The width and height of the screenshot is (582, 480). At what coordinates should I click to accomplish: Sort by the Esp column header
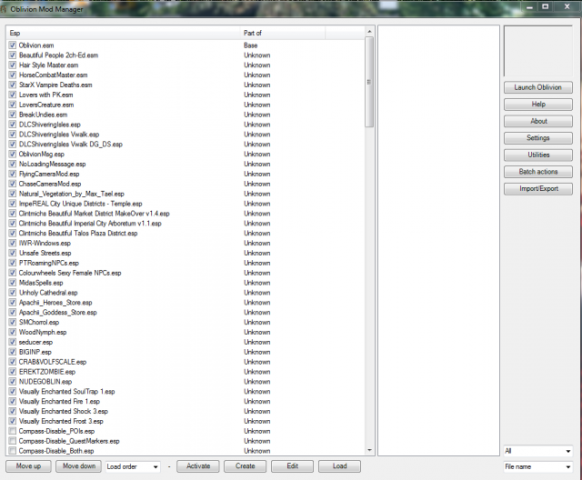[123, 33]
